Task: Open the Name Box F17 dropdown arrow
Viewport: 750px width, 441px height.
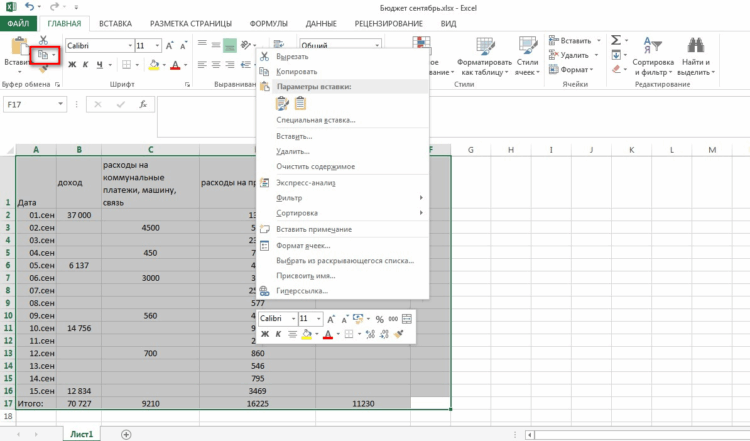Action: (x=60, y=104)
